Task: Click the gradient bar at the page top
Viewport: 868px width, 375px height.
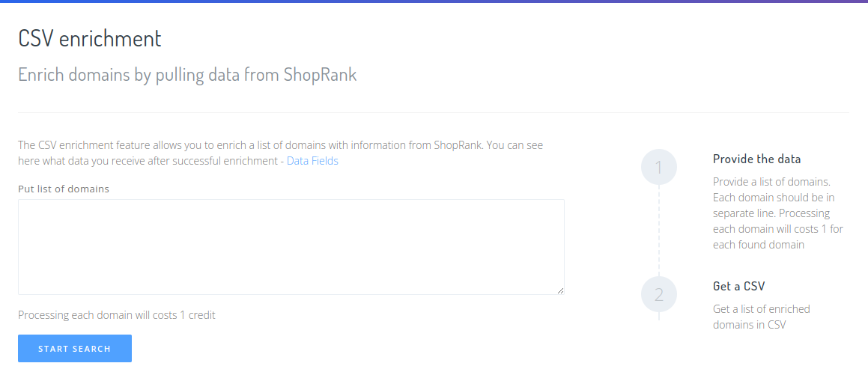Action: (434, 1)
